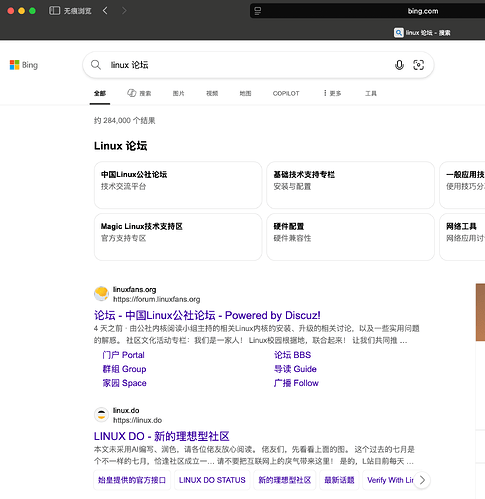Toggle the Safari sidebar icon
This screenshot has height=499, width=485.
54,11
